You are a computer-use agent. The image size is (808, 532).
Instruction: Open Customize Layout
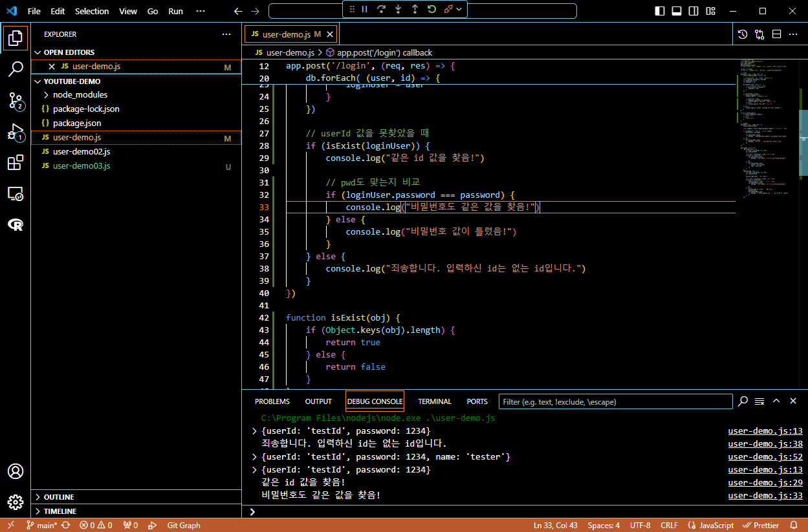click(x=711, y=11)
